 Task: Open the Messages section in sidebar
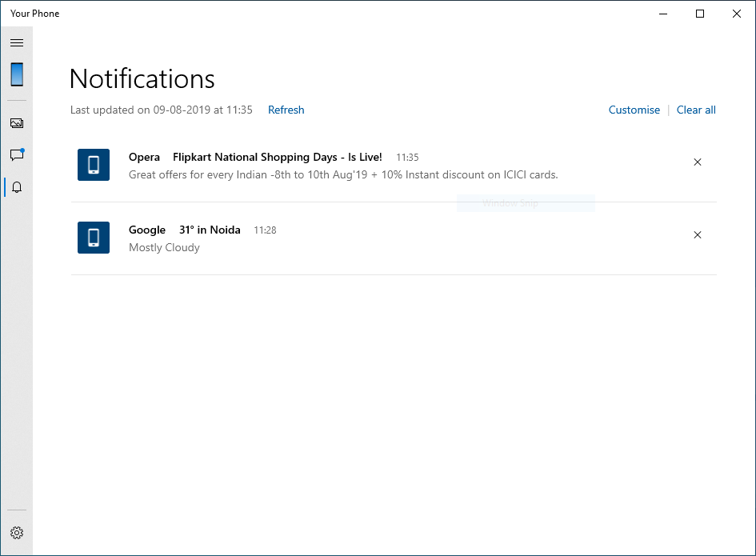pos(17,154)
